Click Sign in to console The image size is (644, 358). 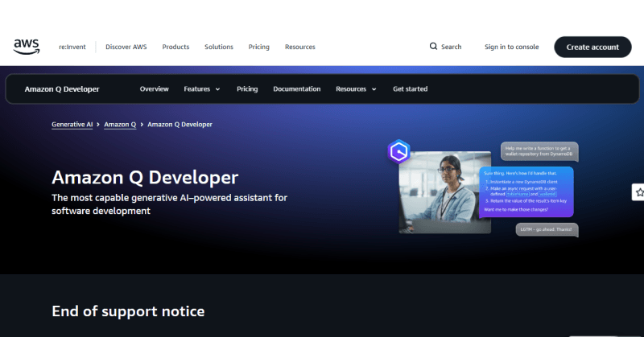tap(511, 47)
